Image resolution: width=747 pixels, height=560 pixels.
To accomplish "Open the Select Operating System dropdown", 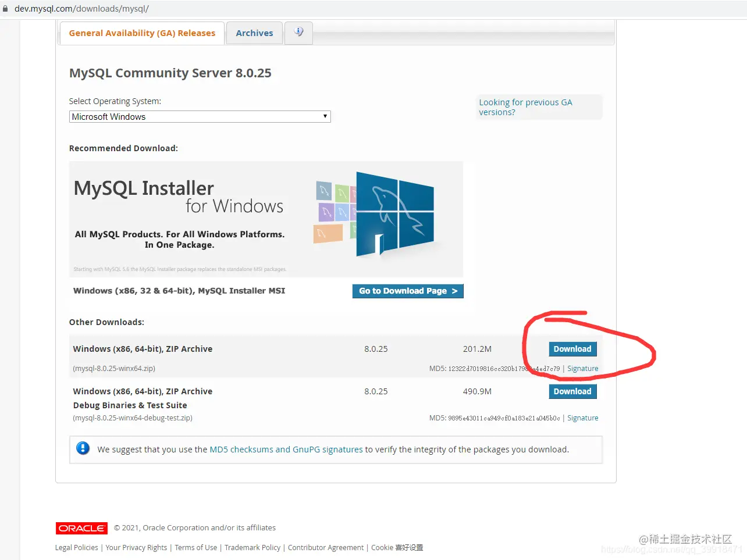I will click(x=200, y=117).
